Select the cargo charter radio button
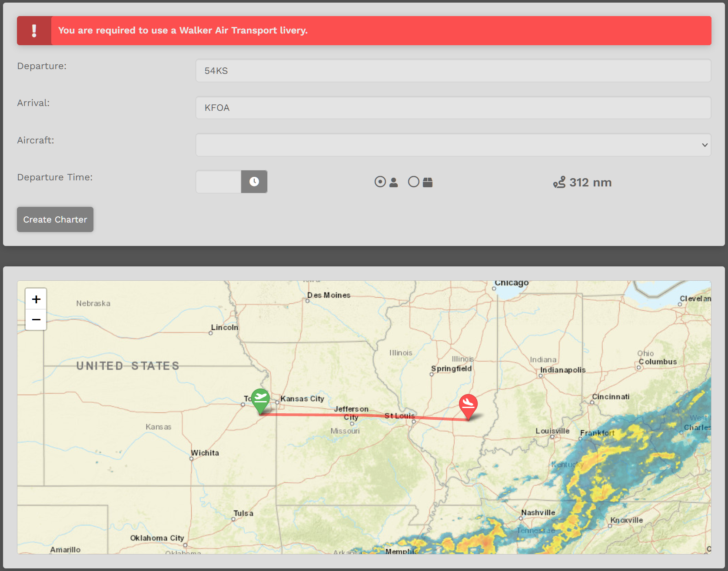 [414, 182]
